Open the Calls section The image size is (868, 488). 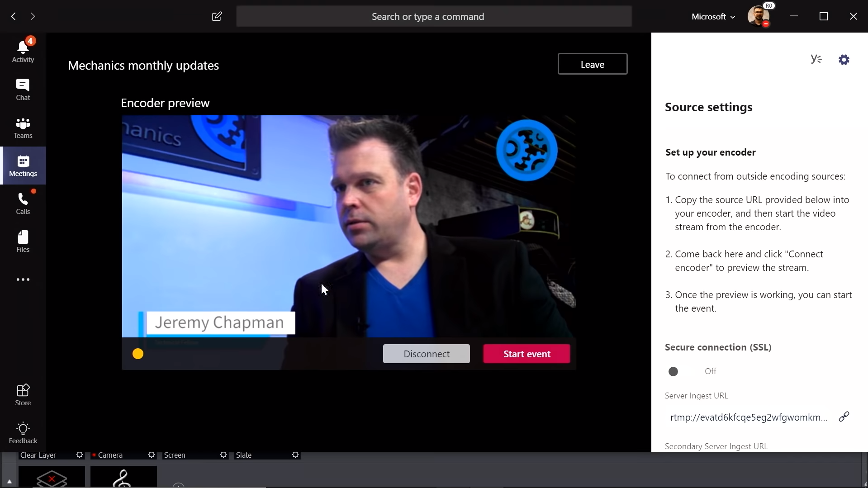(23, 204)
